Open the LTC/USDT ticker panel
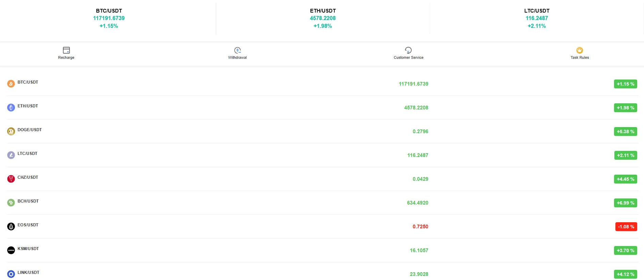The image size is (644, 280). pos(536,18)
